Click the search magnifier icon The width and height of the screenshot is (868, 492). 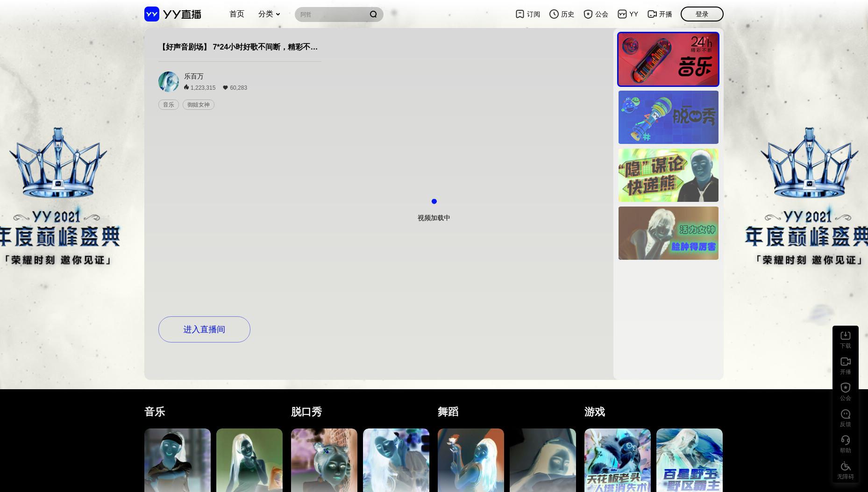(373, 14)
